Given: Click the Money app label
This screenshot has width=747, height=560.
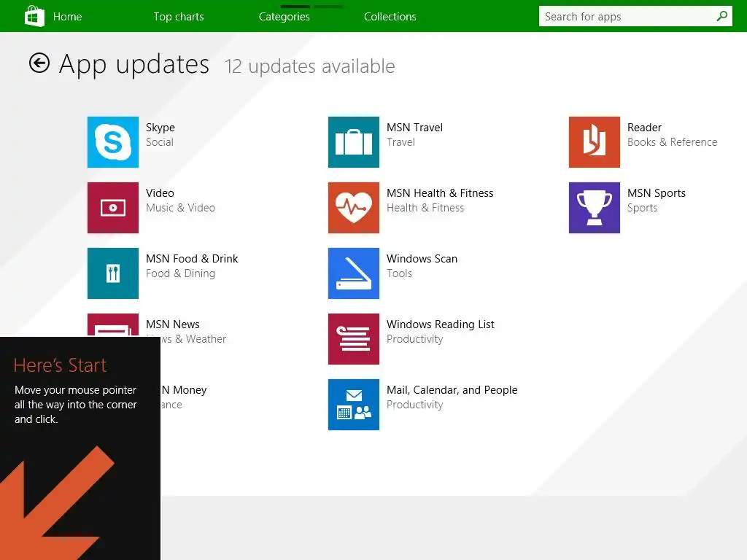Looking at the screenshot, I should [184, 390].
